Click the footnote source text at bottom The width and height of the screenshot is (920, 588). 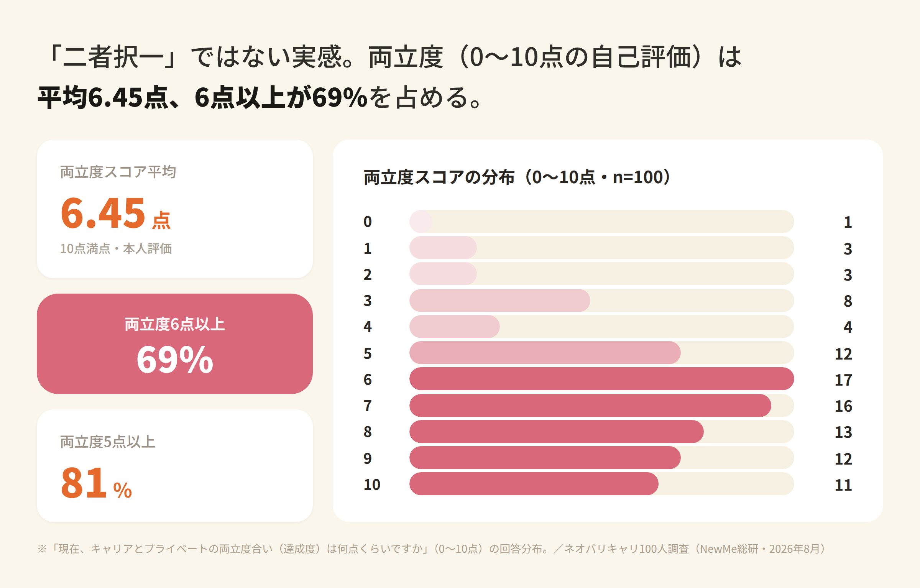click(x=432, y=549)
